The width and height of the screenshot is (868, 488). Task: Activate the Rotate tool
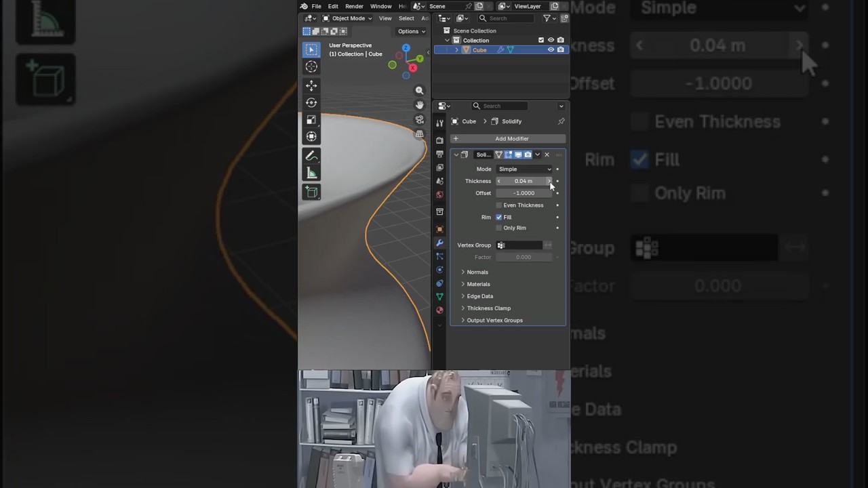[x=311, y=102]
